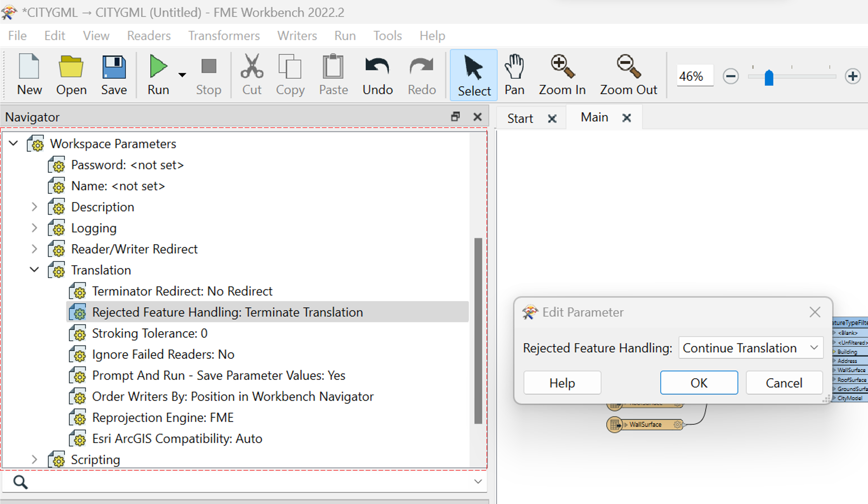Image resolution: width=868 pixels, height=504 pixels.
Task: Open the Rejected Feature Handling dropdown
Action: (751, 348)
